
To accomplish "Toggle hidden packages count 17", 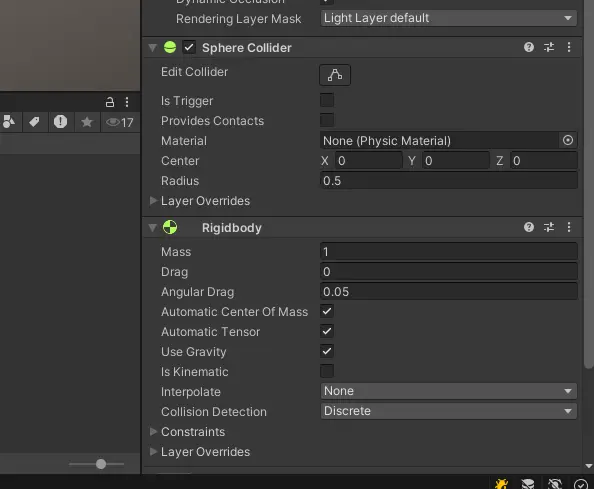I will (120, 122).
